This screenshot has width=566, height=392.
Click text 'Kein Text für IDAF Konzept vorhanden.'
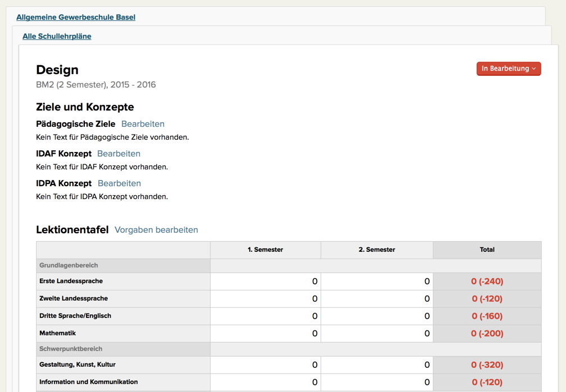[x=102, y=167]
